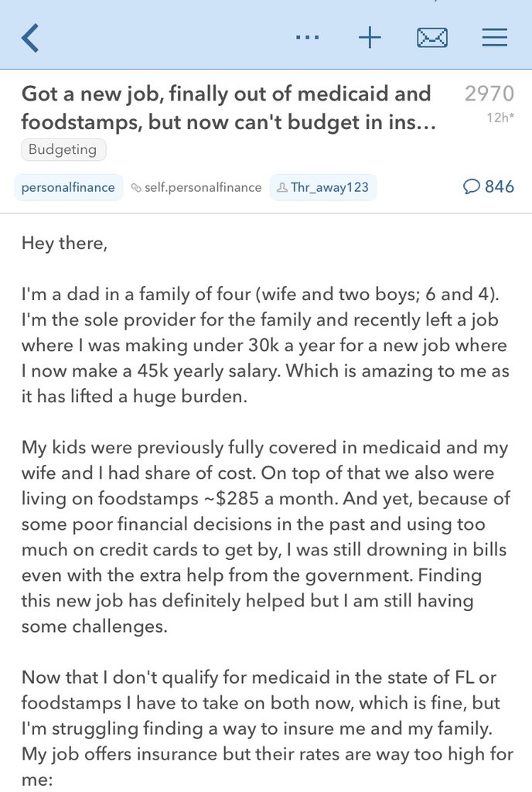This screenshot has width=532, height=792.
Task: Tap the comment bubble icon
Action: 471,187
